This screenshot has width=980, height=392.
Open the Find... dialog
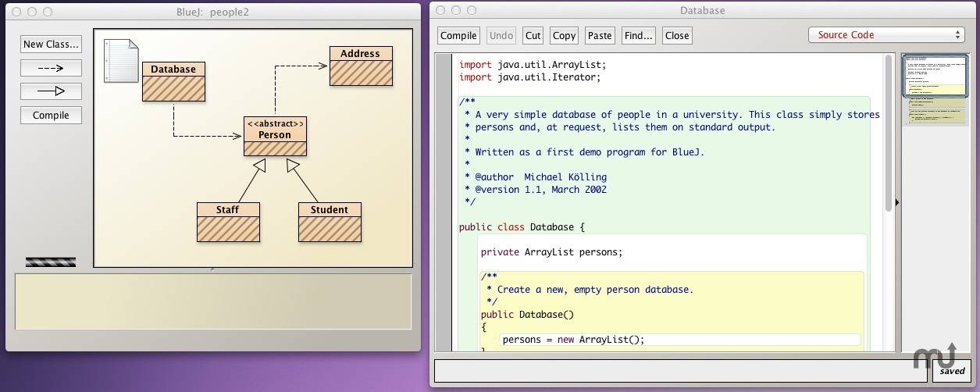pos(639,35)
